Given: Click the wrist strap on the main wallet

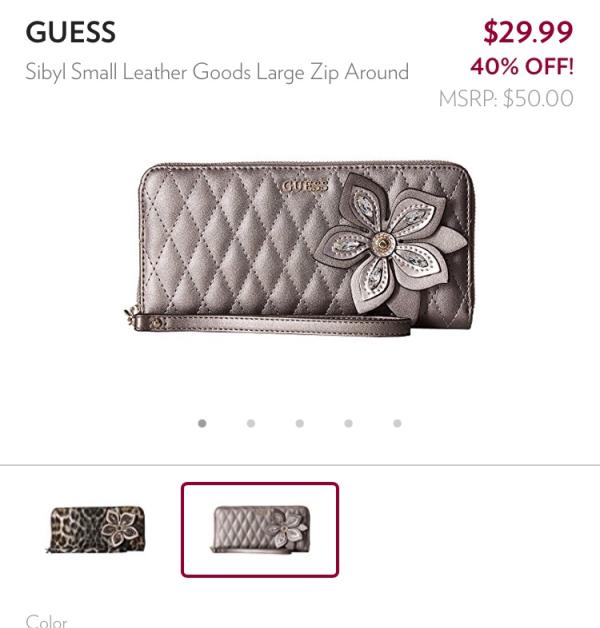Looking at the screenshot, I should point(272,324).
